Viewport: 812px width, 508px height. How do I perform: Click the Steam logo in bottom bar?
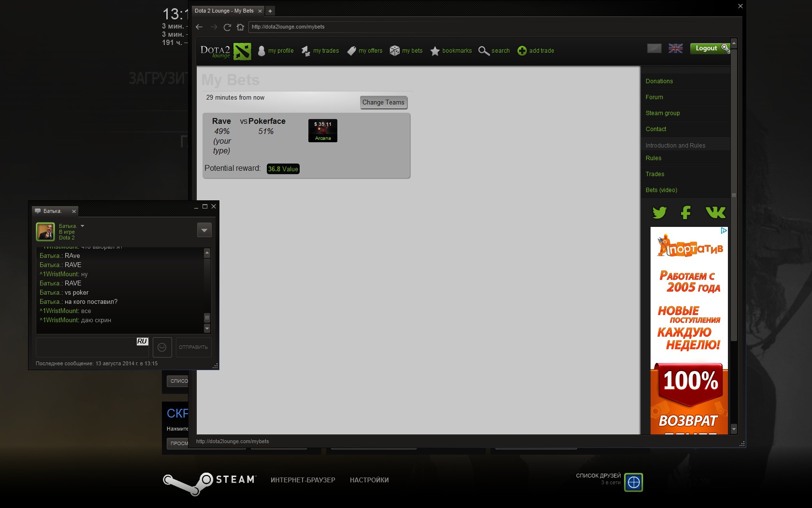(x=210, y=483)
